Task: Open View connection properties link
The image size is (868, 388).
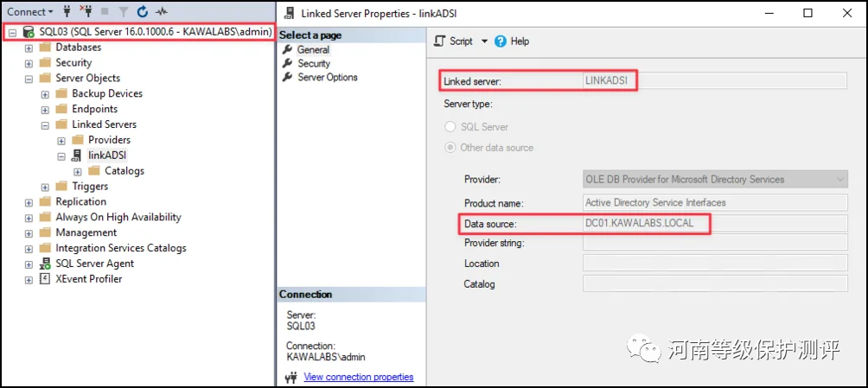Action: tap(359, 377)
